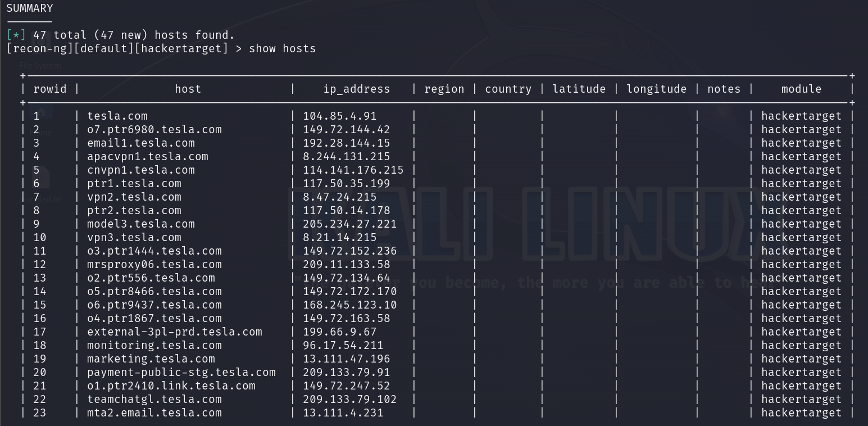Select host o2.ptr556.tesla.com
Image resolution: width=868 pixels, height=426 pixels.
pyautogui.click(x=151, y=278)
